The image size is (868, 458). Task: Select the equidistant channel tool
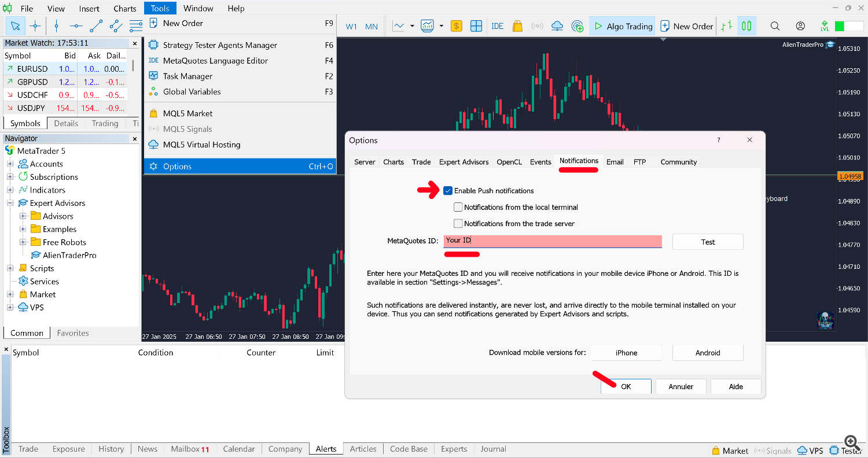pos(116,26)
